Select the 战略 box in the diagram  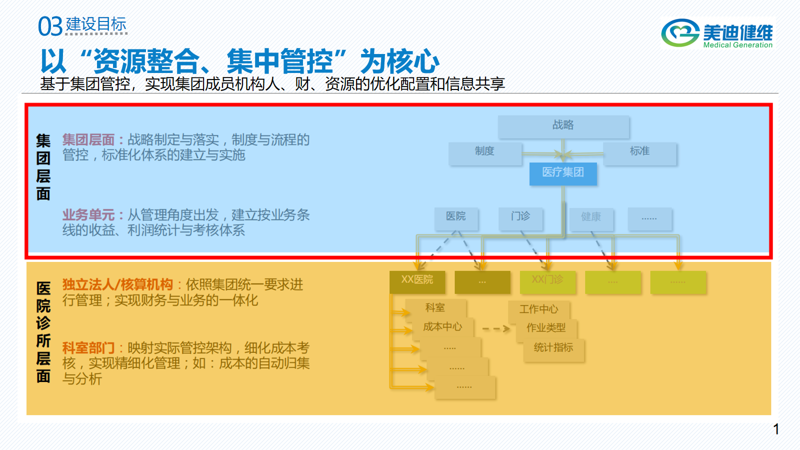point(563,126)
